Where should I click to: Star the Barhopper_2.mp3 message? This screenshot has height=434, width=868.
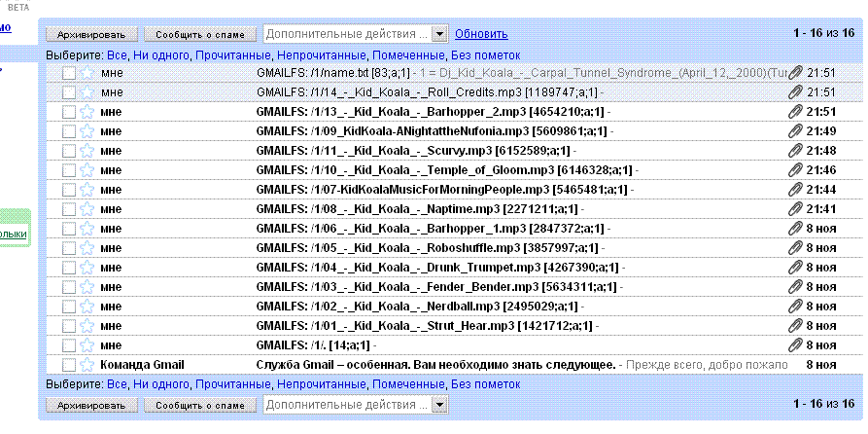point(87,112)
